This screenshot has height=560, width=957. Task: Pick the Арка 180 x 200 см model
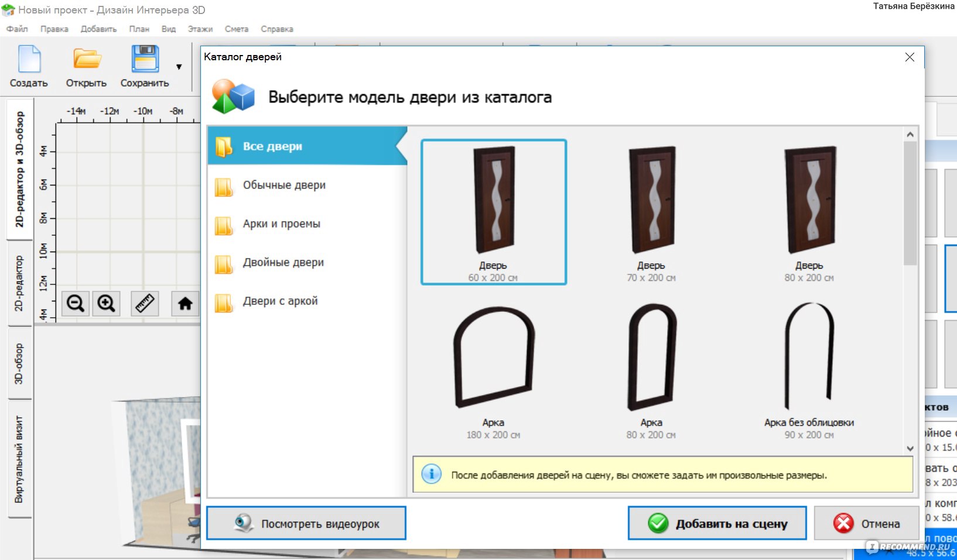(493, 369)
